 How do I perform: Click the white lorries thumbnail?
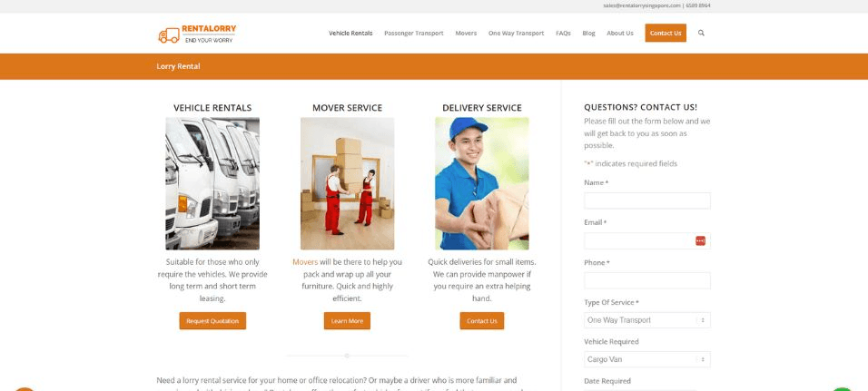point(212,183)
